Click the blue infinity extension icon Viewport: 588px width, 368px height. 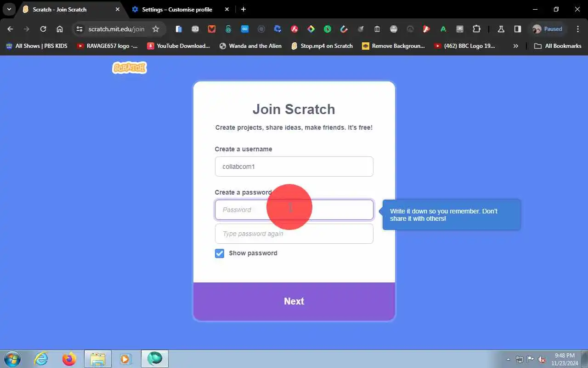[245, 29]
